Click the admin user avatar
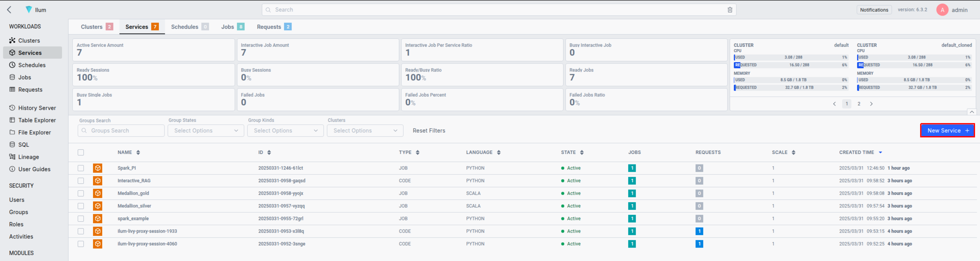 pos(942,10)
